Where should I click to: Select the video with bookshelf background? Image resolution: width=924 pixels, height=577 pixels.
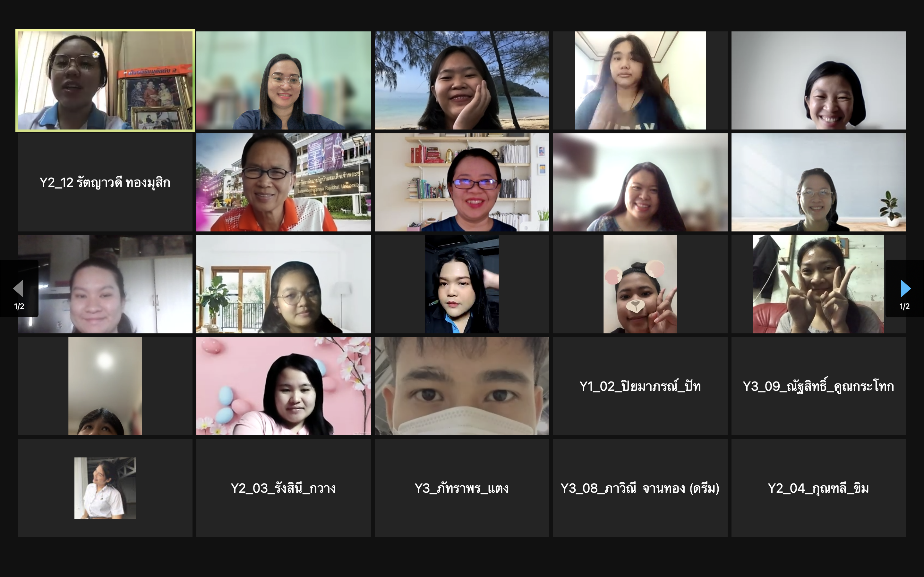462,182
